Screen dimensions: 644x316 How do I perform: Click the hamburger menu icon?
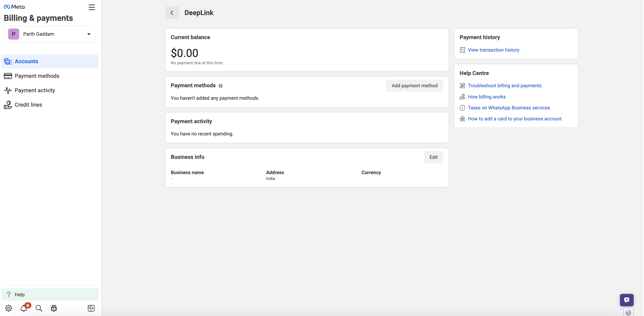pyautogui.click(x=92, y=7)
